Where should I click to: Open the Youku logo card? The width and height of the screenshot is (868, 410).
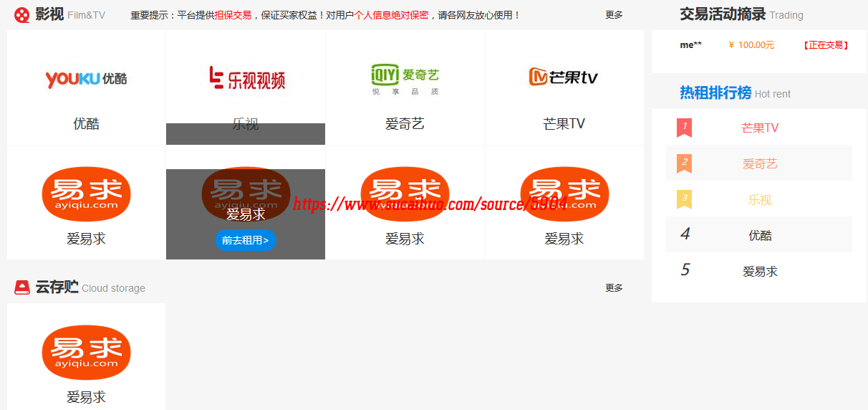[86, 79]
